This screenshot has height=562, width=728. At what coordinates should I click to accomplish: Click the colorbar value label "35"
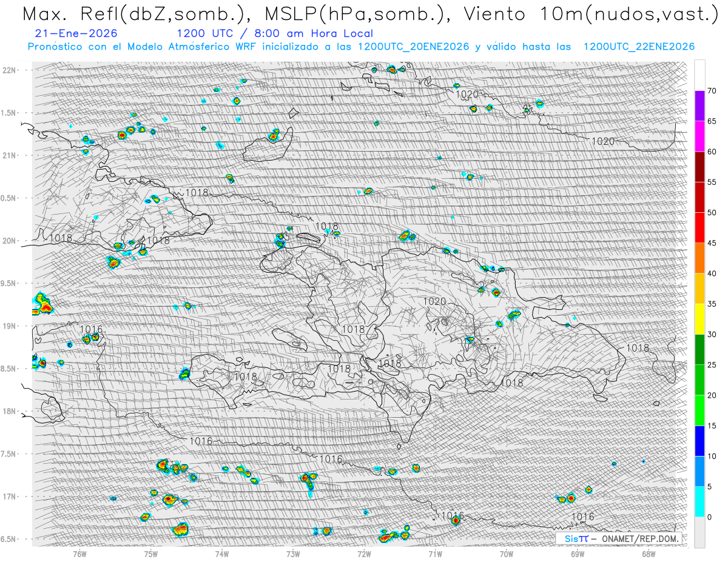[712, 304]
